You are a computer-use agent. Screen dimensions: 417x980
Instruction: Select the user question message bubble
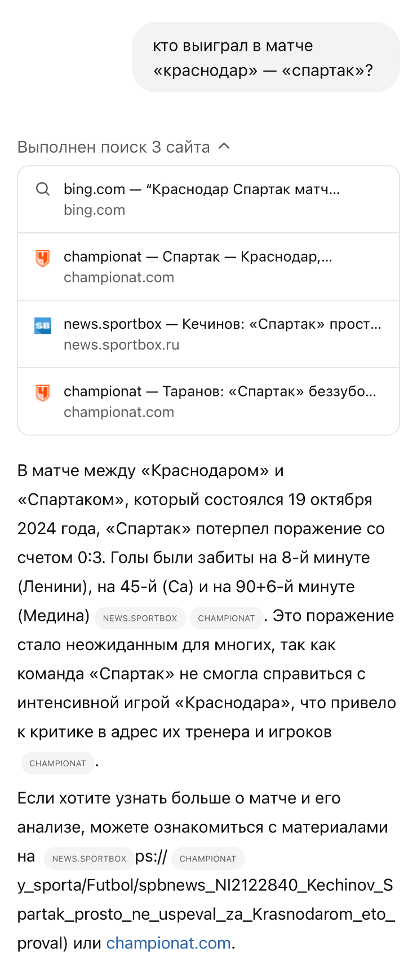(266, 58)
